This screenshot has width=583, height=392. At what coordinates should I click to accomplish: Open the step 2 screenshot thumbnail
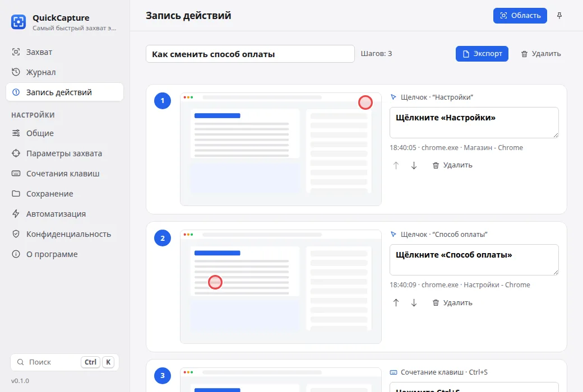click(281, 287)
